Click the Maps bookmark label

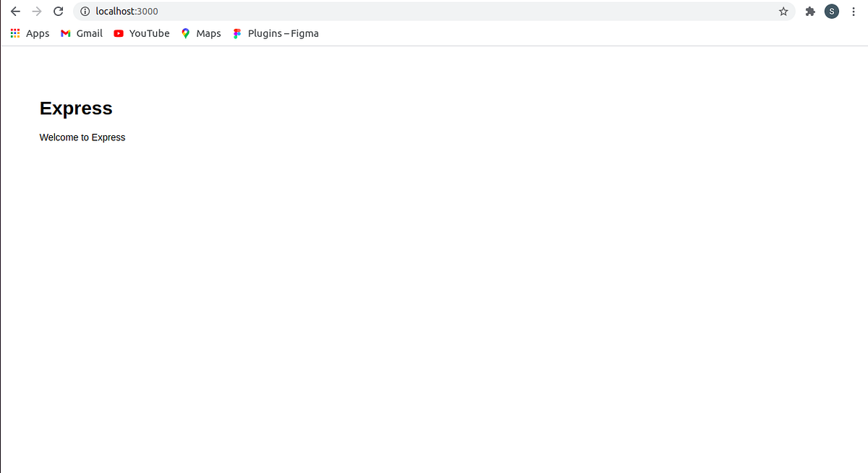tap(208, 33)
